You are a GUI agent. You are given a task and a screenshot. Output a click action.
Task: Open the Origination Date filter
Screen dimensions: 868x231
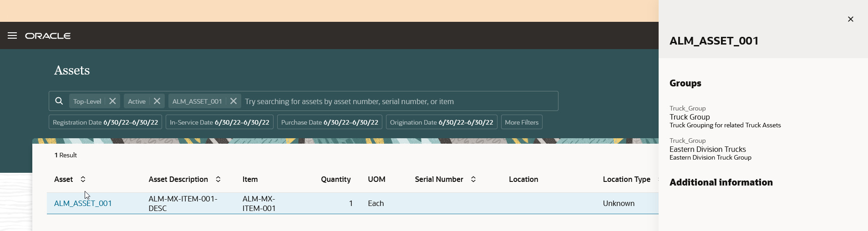coord(442,122)
